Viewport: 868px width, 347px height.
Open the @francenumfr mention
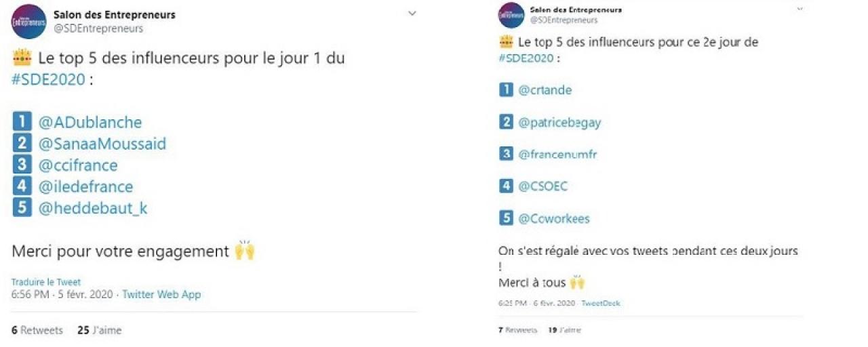point(557,155)
